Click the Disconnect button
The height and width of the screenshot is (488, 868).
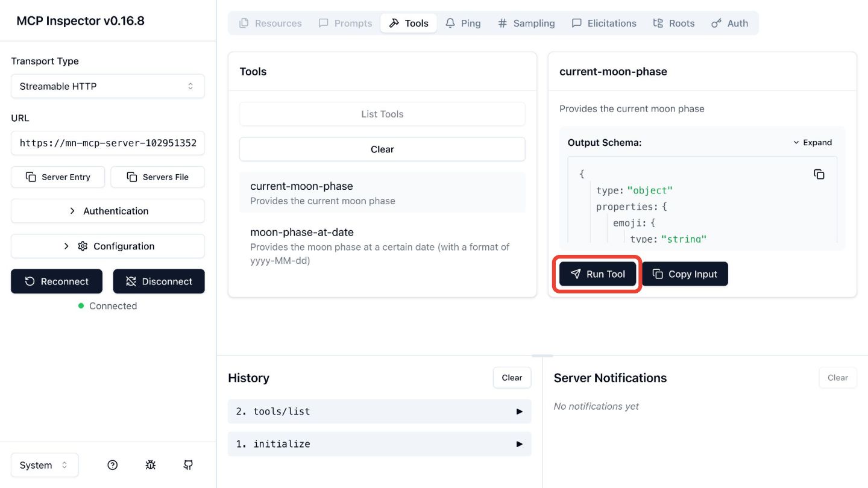[159, 281]
